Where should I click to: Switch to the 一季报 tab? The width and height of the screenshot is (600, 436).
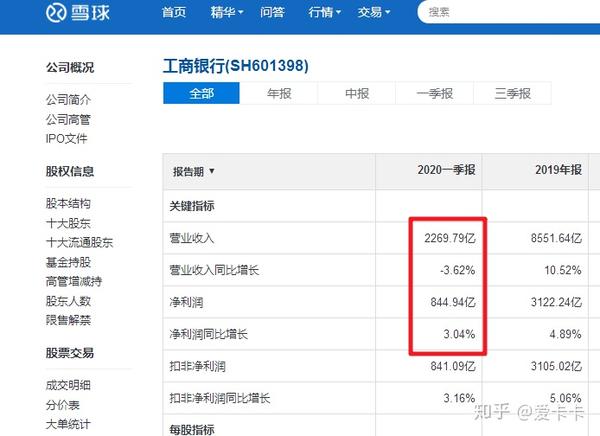[x=435, y=93]
